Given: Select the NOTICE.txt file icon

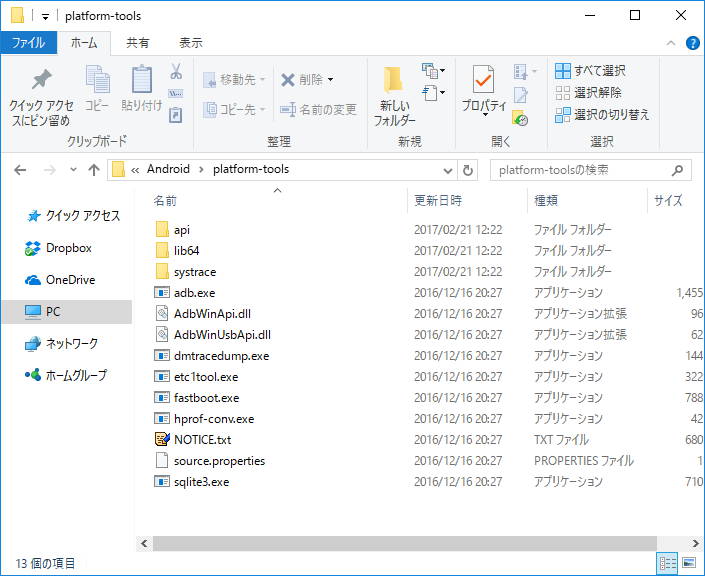Looking at the screenshot, I should tap(162, 439).
